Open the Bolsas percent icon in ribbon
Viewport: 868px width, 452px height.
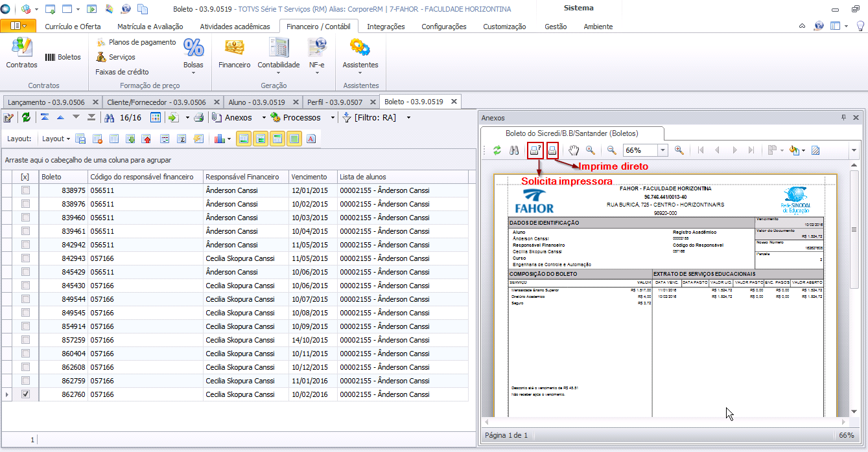193,53
